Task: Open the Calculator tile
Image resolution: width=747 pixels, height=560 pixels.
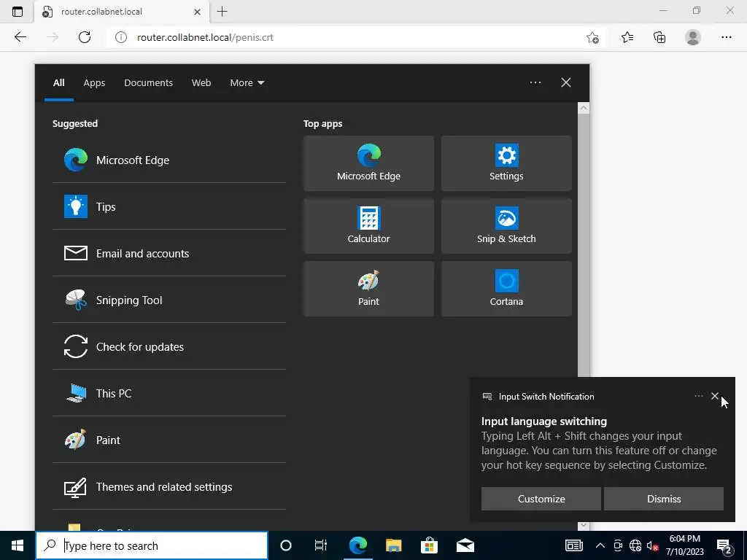Action: (x=368, y=226)
